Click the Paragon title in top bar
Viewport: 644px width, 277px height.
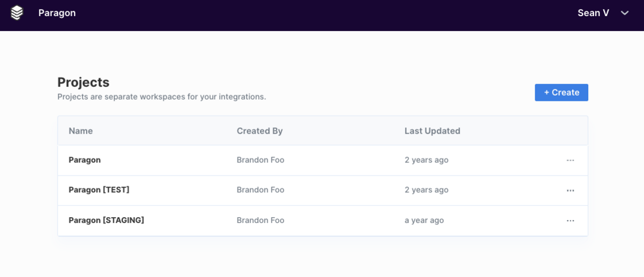[57, 13]
